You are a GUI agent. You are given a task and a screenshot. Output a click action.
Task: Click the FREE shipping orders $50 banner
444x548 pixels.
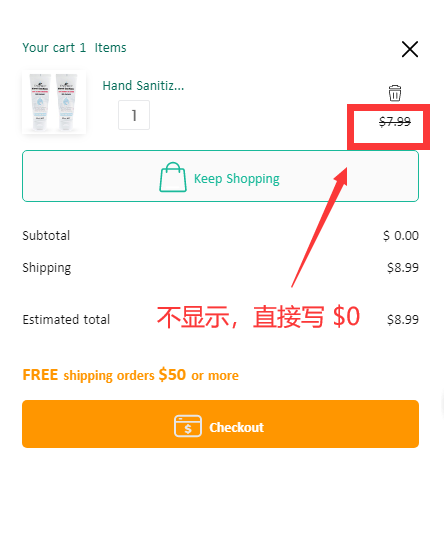130,375
